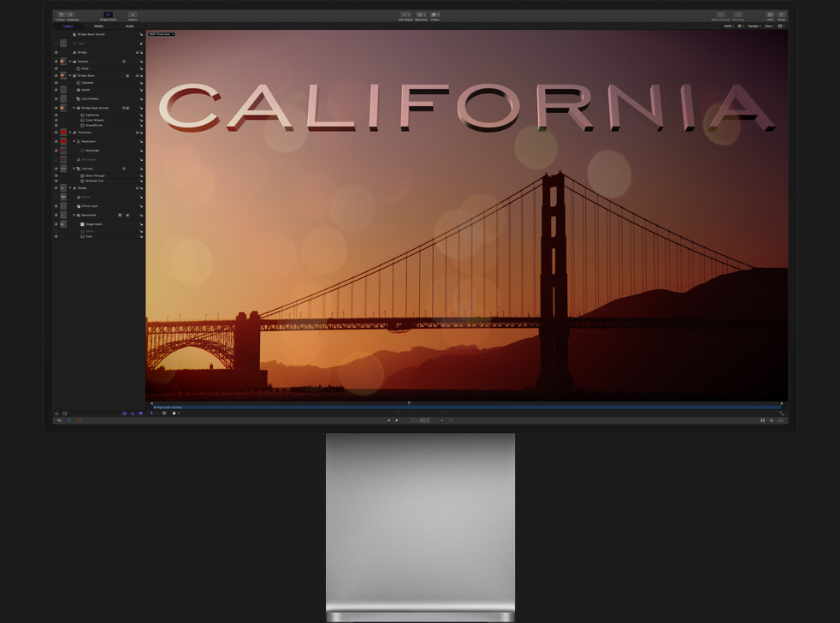The height and width of the screenshot is (623, 840).
Task: Open the Library panel
Action: [61, 15]
